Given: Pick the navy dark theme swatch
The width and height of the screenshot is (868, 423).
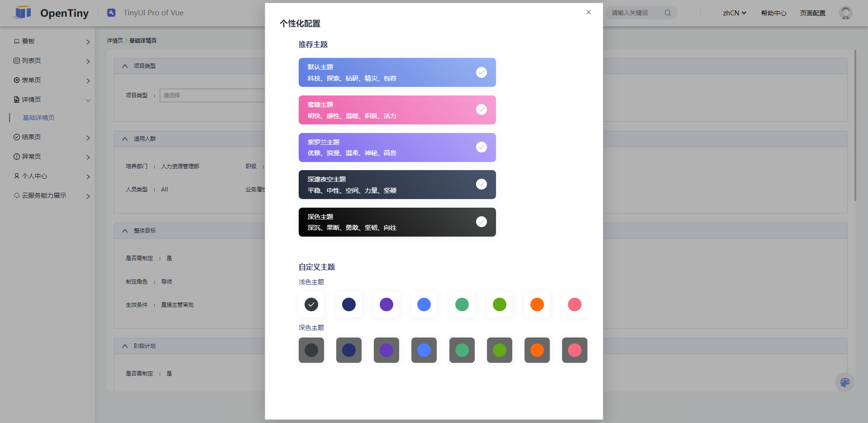Looking at the screenshot, I should click(x=348, y=350).
